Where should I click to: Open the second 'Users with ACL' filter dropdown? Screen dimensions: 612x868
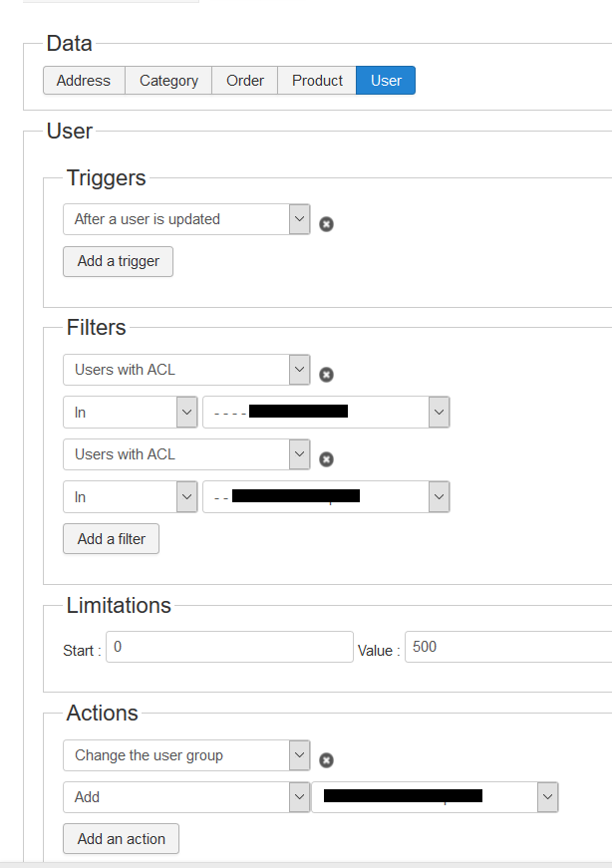(x=186, y=454)
